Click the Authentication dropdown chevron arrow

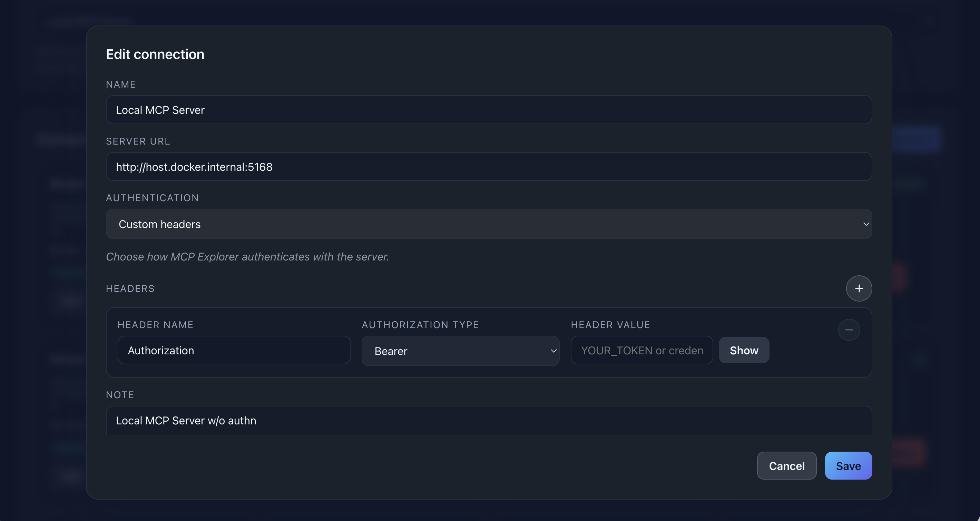point(866,224)
